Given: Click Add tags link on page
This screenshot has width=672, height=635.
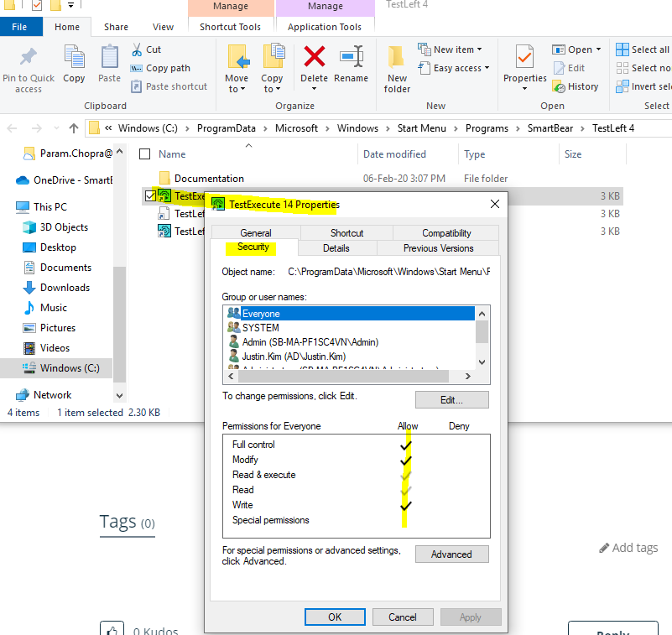Looking at the screenshot, I should [x=628, y=548].
